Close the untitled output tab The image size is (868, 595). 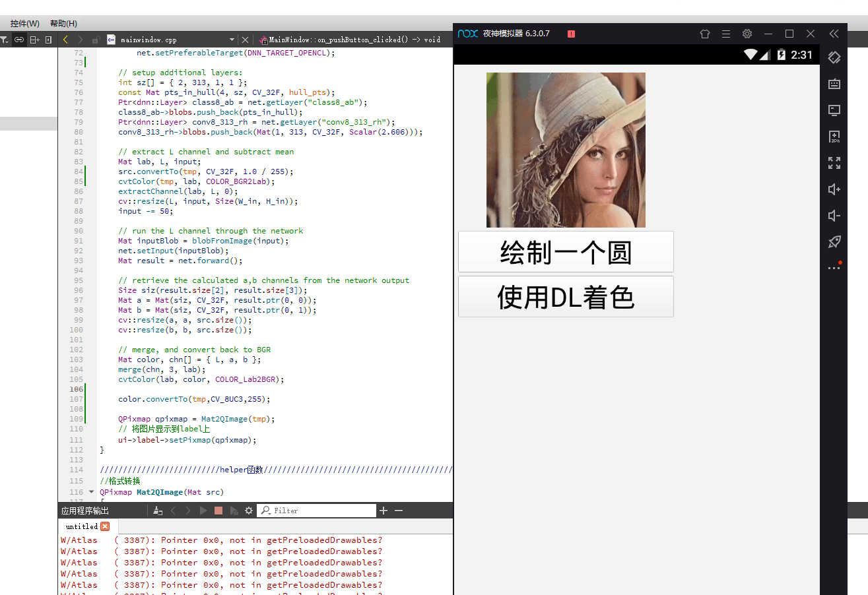104,526
